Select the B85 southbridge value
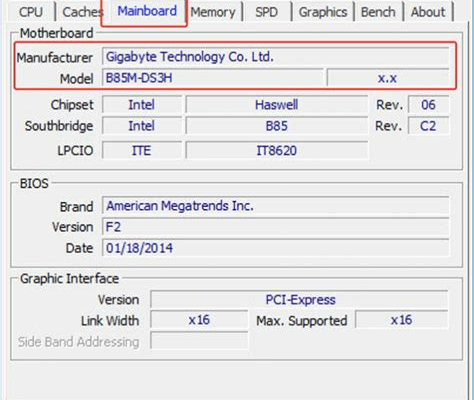This screenshot has height=400, width=474. [x=277, y=126]
